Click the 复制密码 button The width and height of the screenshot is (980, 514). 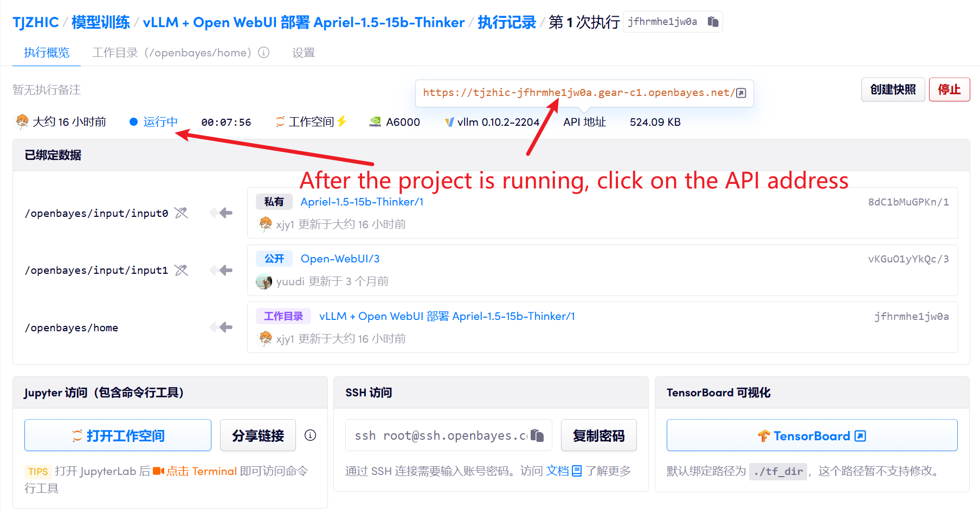598,435
